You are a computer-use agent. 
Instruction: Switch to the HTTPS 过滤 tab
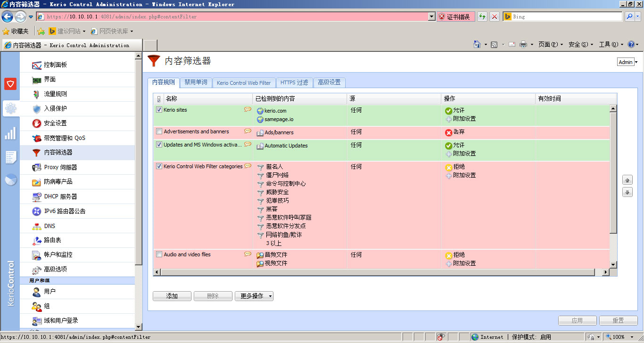click(x=294, y=82)
